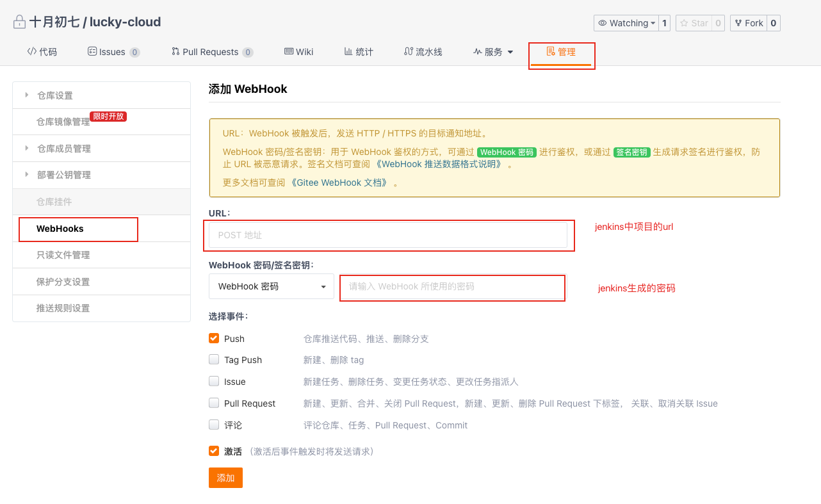Toggle the 评论 event checkbox
Viewport: 821px width, 504px height.
(x=214, y=425)
